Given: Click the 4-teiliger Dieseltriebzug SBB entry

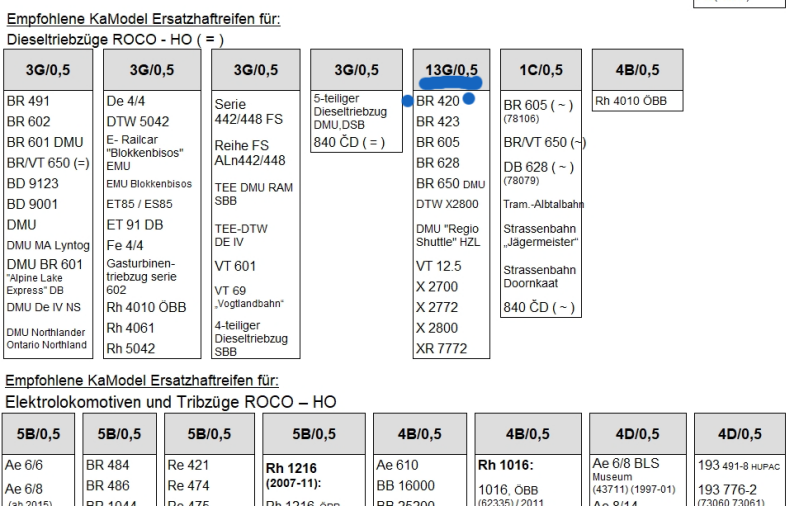Looking at the screenshot, I should (x=251, y=338).
